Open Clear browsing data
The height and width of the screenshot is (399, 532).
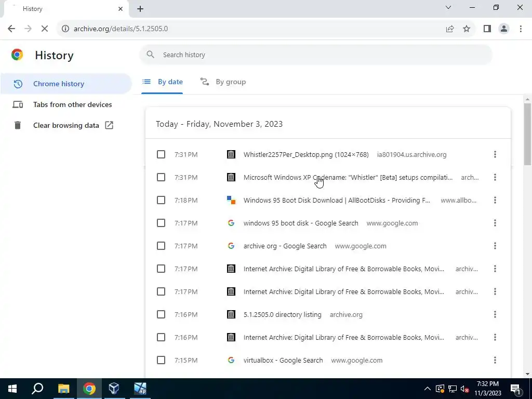pyautogui.click(x=66, y=125)
